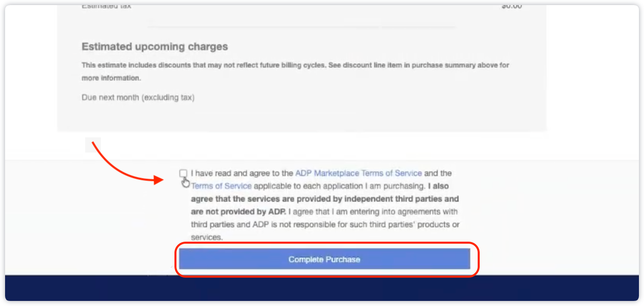
Task: Click the 'are not provided by ADP.' text
Action: click(238, 211)
